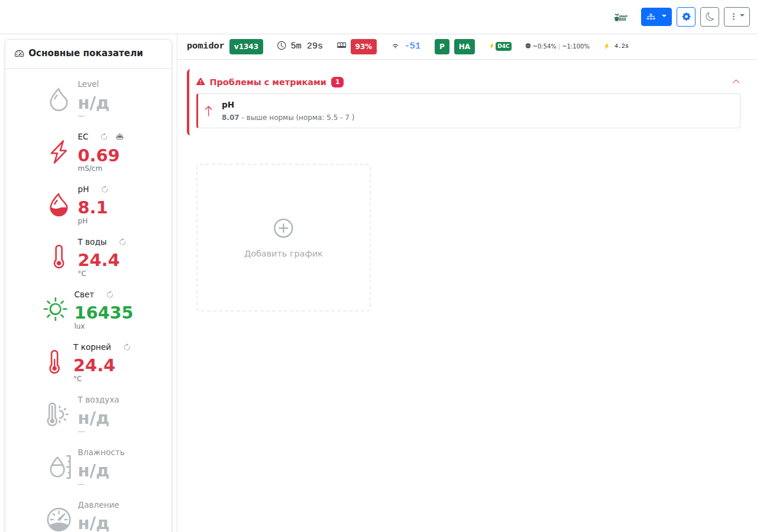The image size is (757, 532).
Task: Click the uptime clock icon
Action: (x=282, y=46)
